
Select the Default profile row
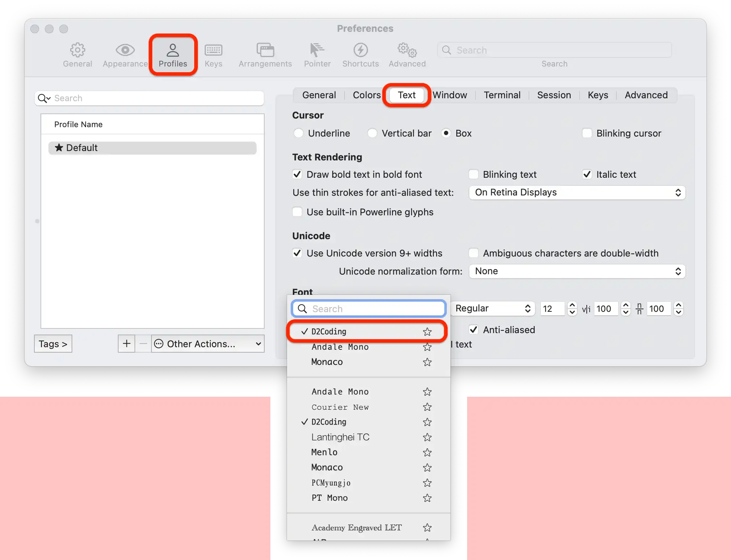(153, 148)
